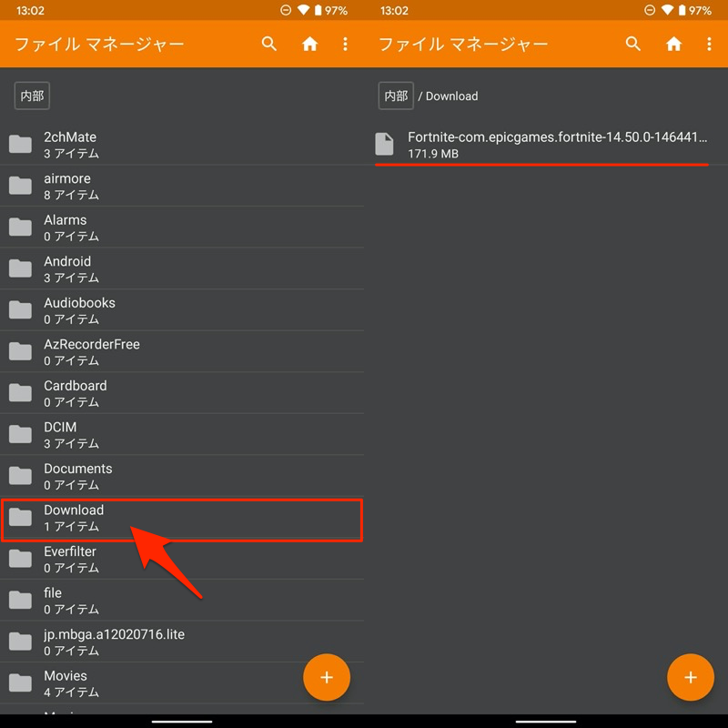
Task: Select the Documents folder
Action: pyautogui.click(x=182, y=476)
